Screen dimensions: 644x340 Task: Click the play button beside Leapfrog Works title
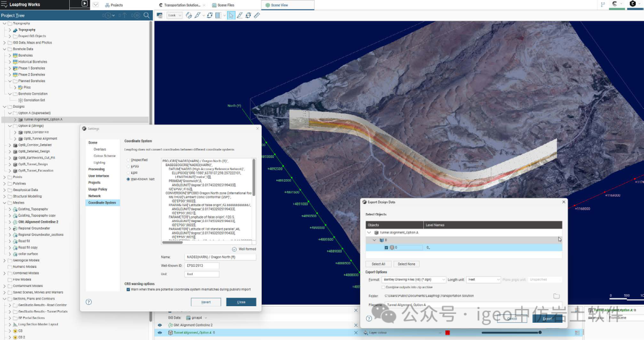tap(85, 4)
